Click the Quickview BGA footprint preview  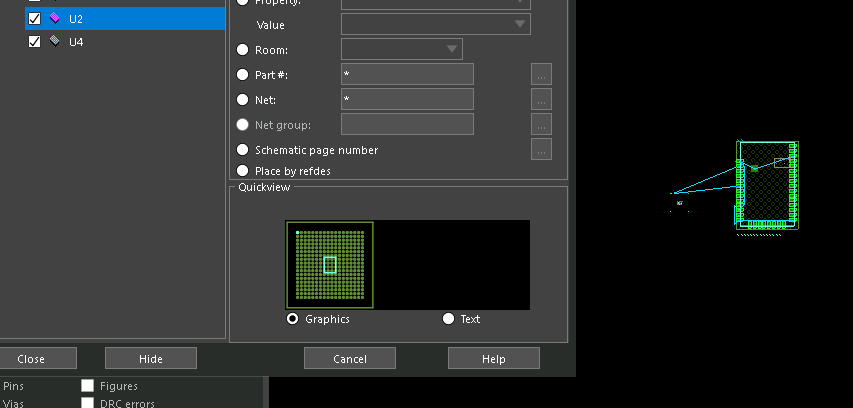coord(330,265)
